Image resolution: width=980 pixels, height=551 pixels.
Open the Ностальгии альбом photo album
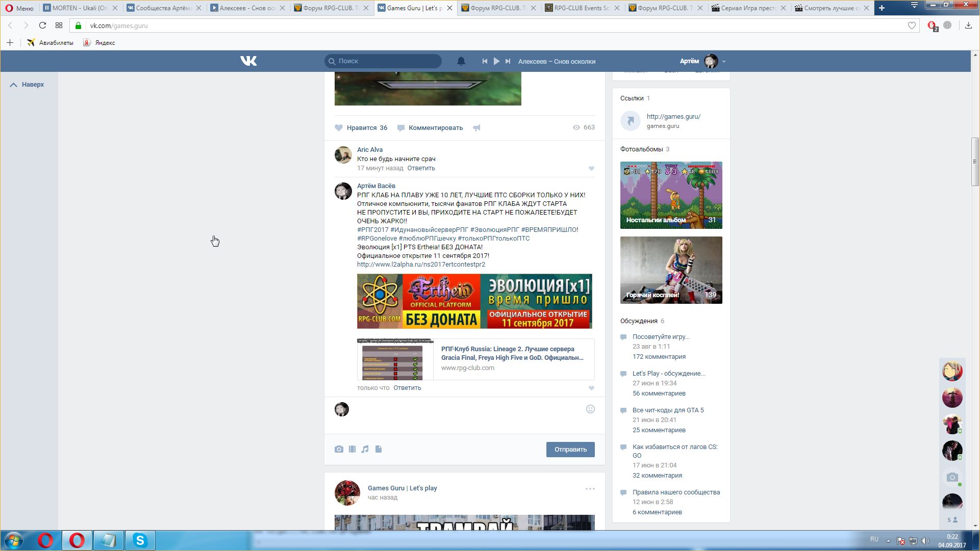671,195
